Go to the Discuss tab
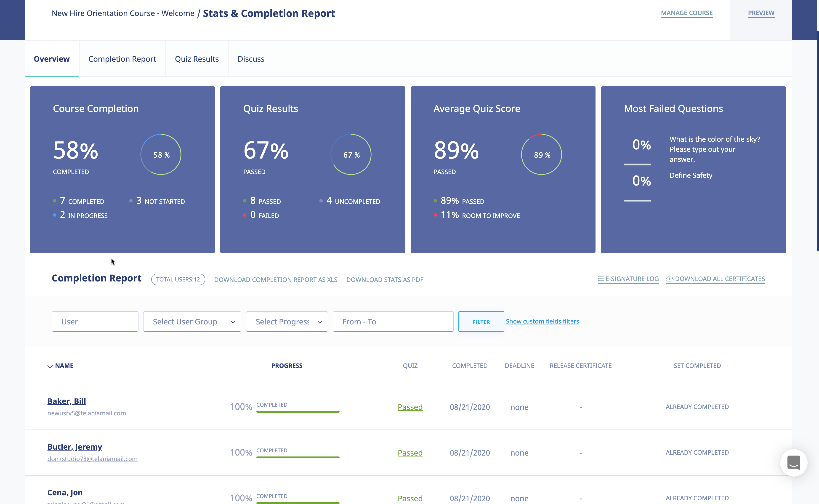The height and width of the screenshot is (504, 819). [x=251, y=59]
